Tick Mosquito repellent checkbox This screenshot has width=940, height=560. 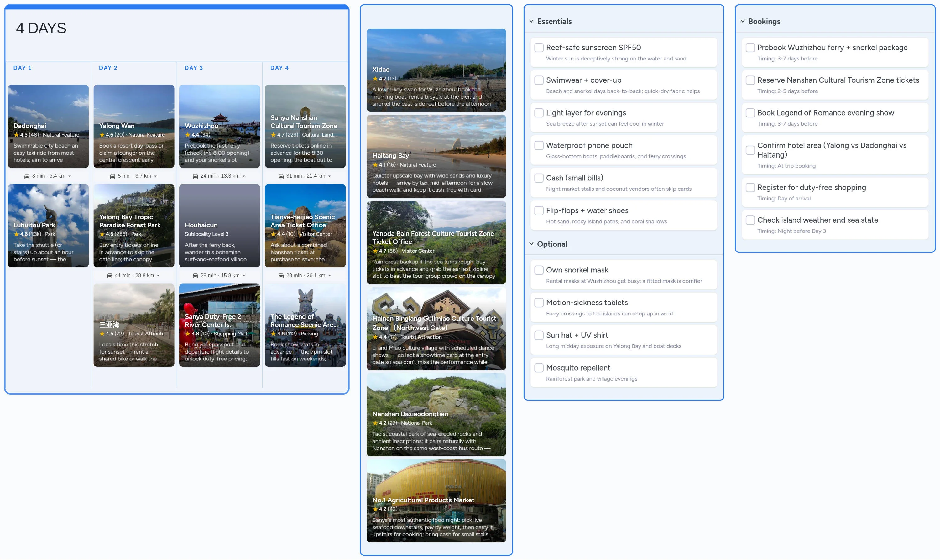tap(539, 368)
